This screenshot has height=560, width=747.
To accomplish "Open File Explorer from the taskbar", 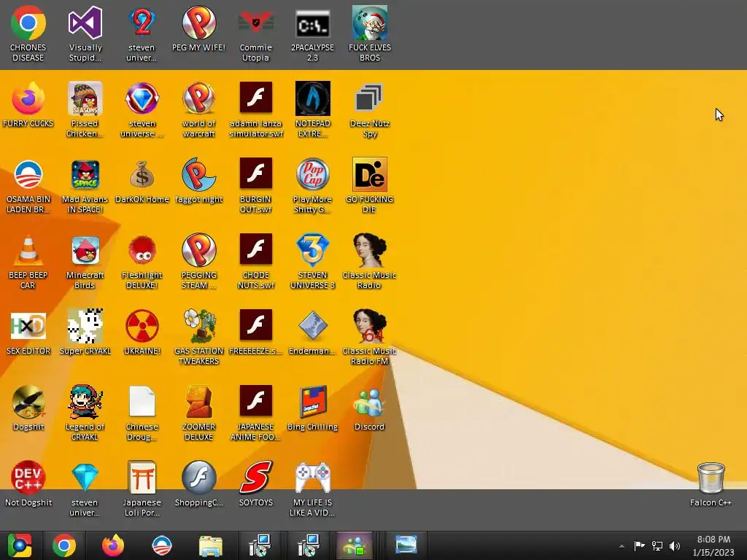I will point(211,546).
